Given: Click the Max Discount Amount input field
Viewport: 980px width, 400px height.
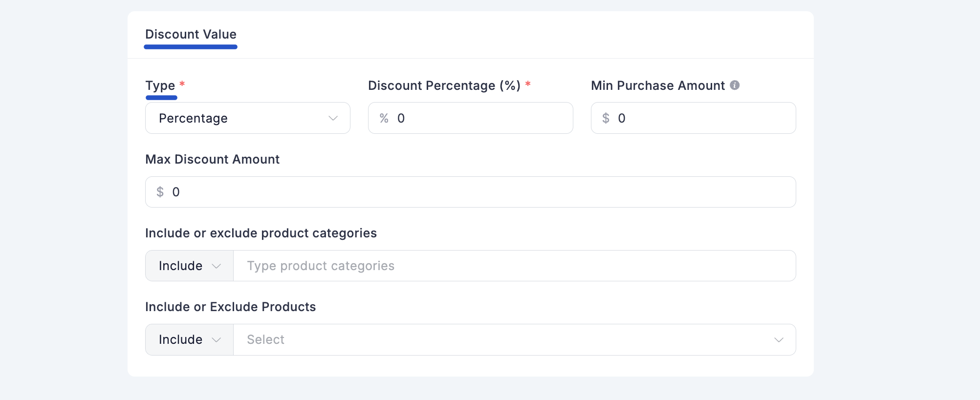Looking at the screenshot, I should (471, 192).
